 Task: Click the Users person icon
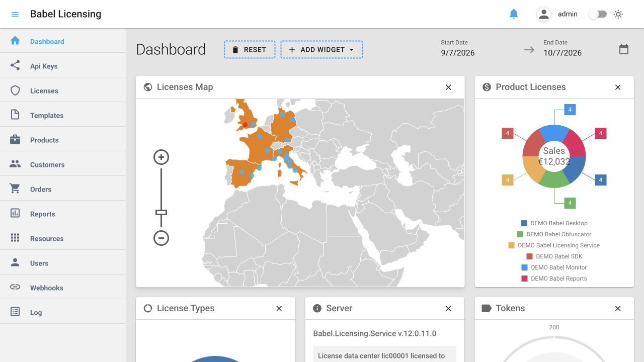click(15, 263)
